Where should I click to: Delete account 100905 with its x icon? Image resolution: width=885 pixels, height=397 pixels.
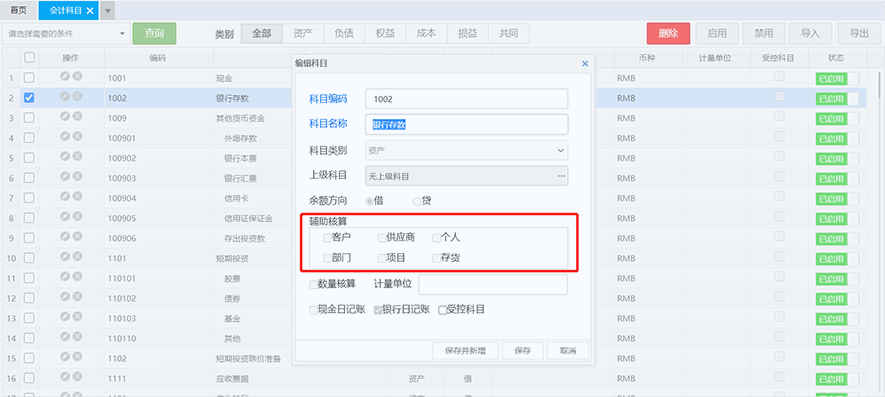(x=77, y=216)
